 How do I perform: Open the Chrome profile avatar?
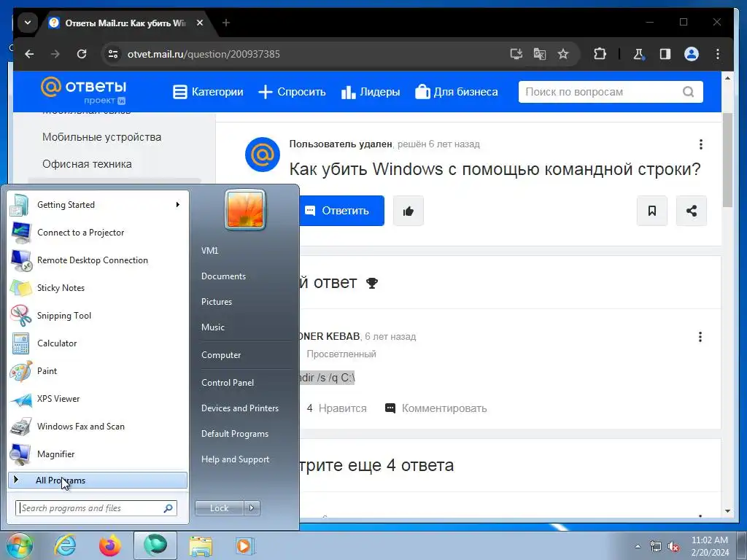click(x=692, y=54)
